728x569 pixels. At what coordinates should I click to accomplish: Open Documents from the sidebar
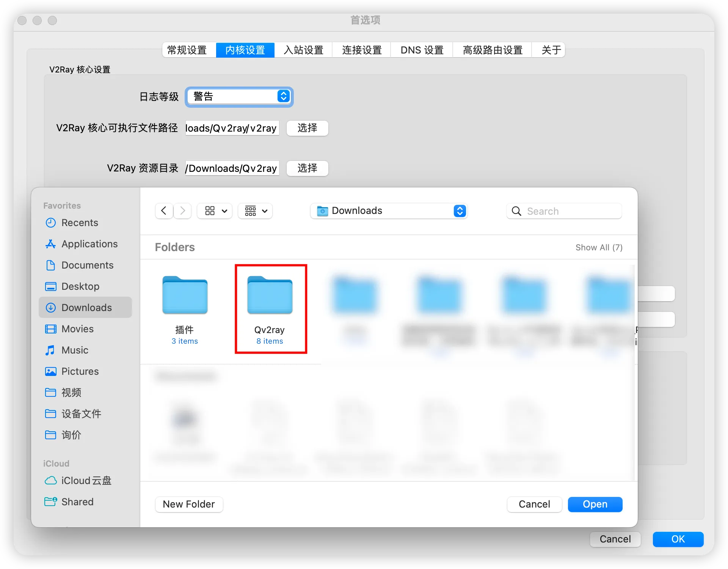[87, 265]
